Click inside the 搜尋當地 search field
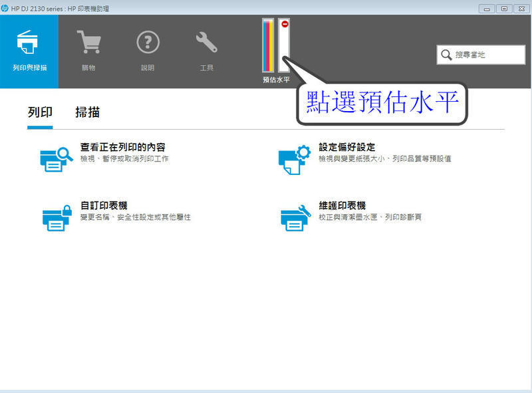The image size is (532, 393). (x=485, y=55)
